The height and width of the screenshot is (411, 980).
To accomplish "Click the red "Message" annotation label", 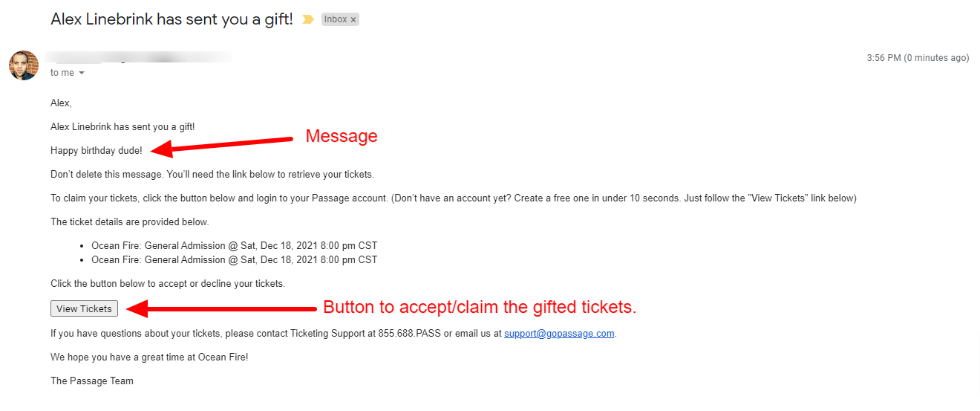I will (x=342, y=136).
